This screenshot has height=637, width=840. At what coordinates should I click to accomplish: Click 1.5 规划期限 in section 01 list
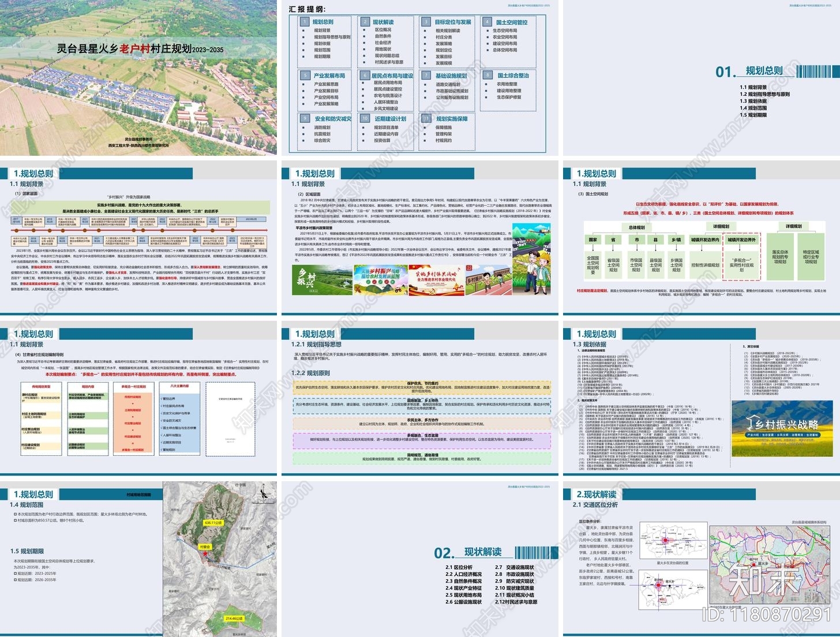753,115
